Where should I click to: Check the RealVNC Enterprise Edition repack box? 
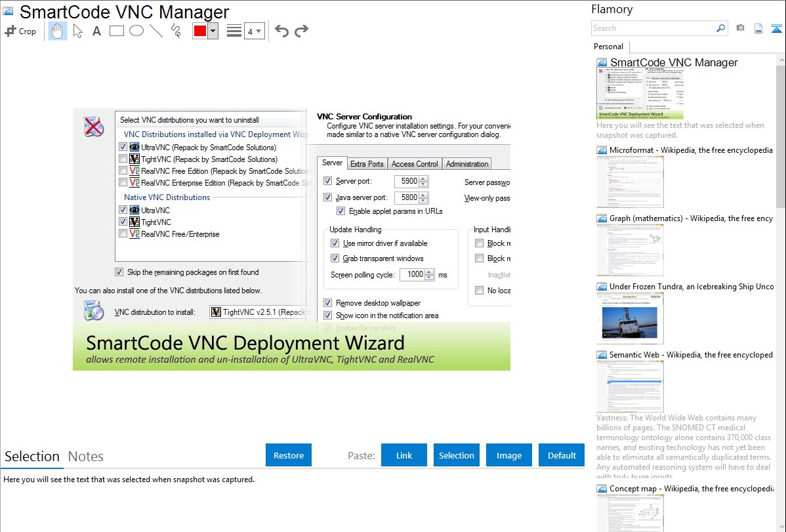click(x=123, y=182)
